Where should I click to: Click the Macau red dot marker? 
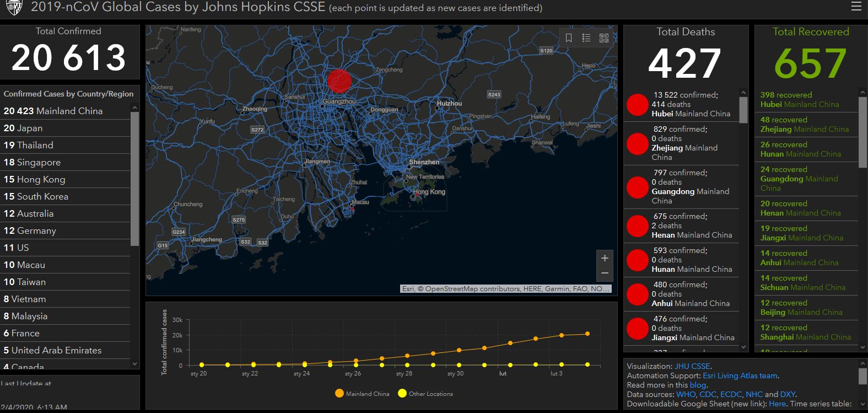(352, 208)
